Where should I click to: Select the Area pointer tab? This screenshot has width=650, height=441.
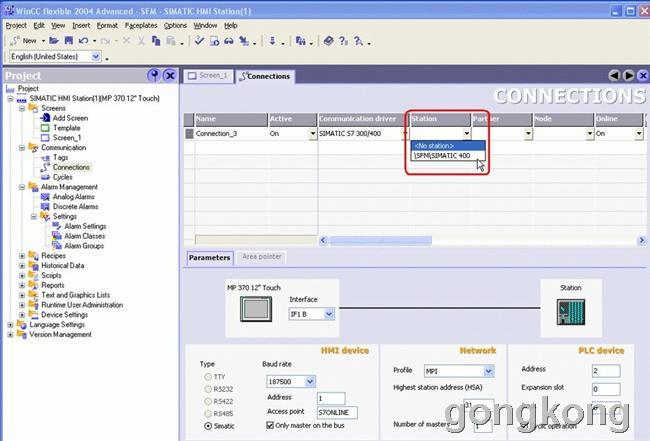tap(262, 257)
